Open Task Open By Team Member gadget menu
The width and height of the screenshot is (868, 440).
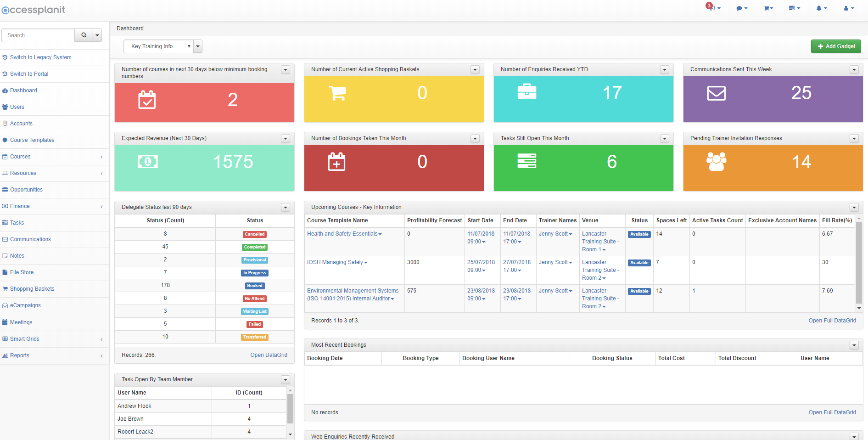285,380
